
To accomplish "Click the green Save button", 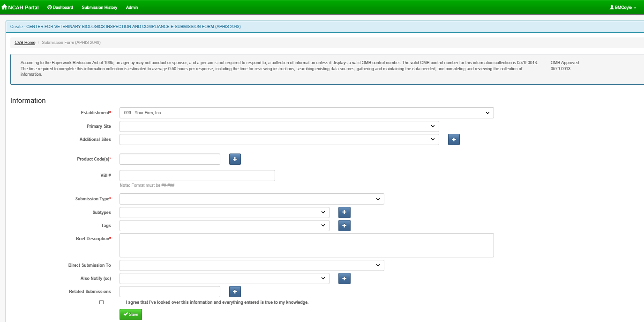I will [131, 315].
